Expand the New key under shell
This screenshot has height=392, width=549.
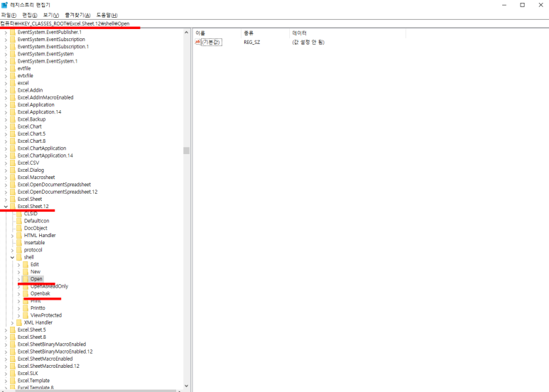(18, 272)
